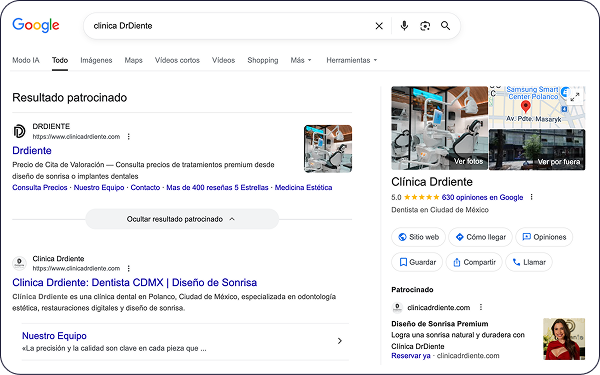Open sponsored result dental chair thumbnail
This screenshot has width=600, height=375.
(328, 149)
